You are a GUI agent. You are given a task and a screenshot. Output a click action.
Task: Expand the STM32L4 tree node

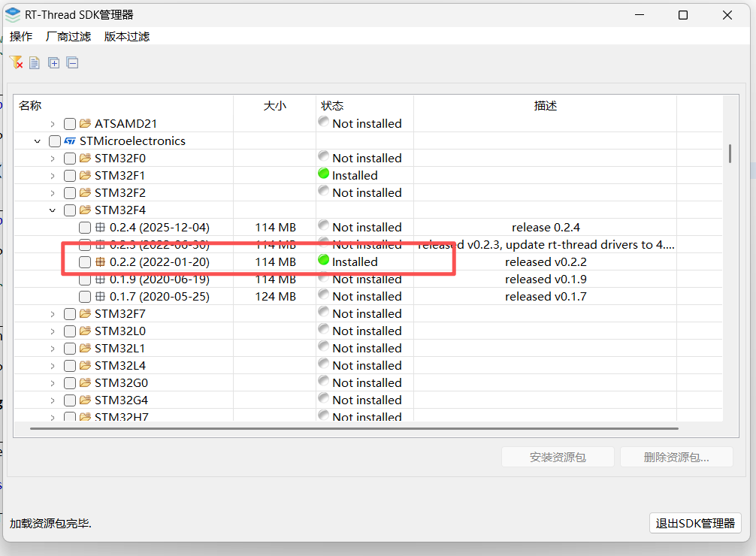(53, 365)
